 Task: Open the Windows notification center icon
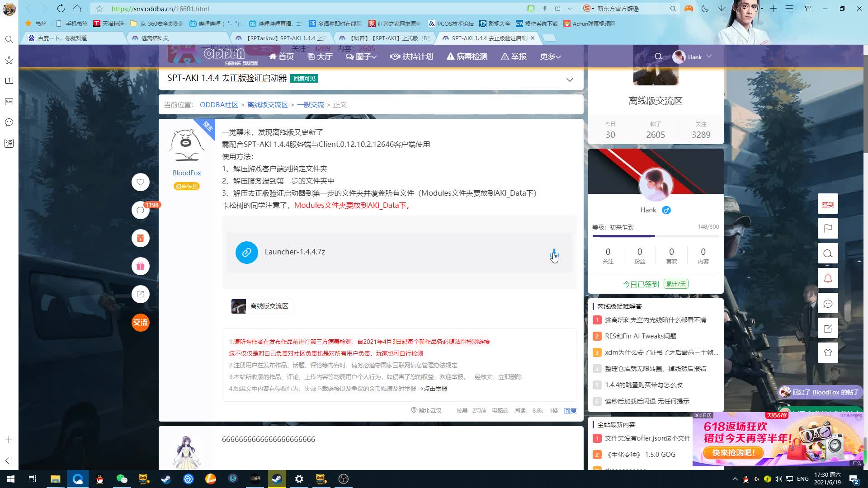click(x=854, y=479)
